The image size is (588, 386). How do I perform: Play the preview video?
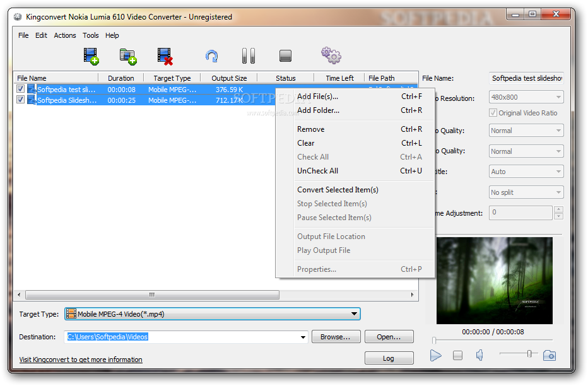tap(435, 355)
